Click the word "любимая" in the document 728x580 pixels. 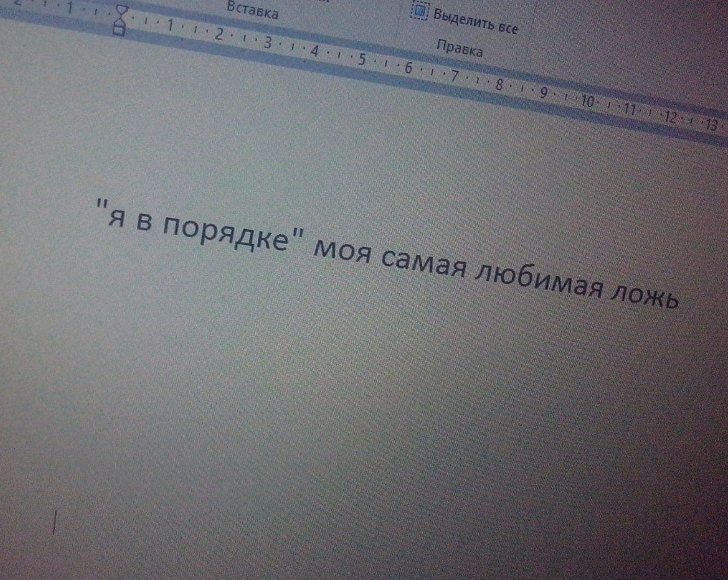(x=538, y=280)
